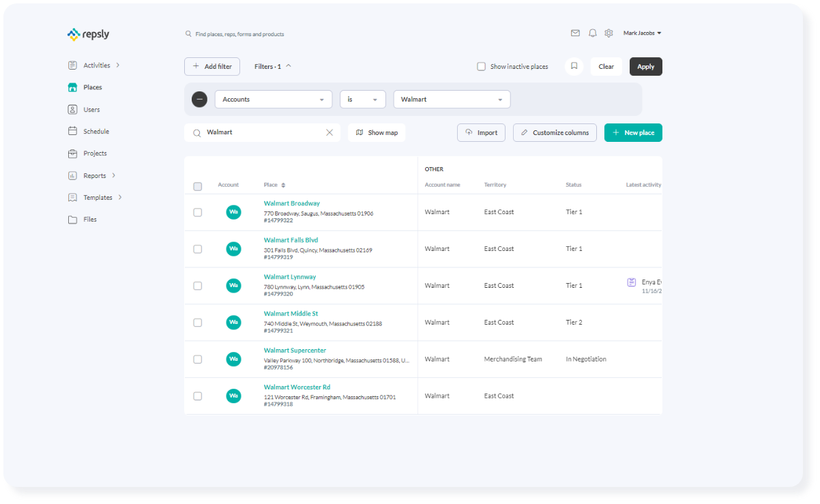The image size is (820, 504).
Task: Open the mail envelope icon
Action: click(575, 33)
